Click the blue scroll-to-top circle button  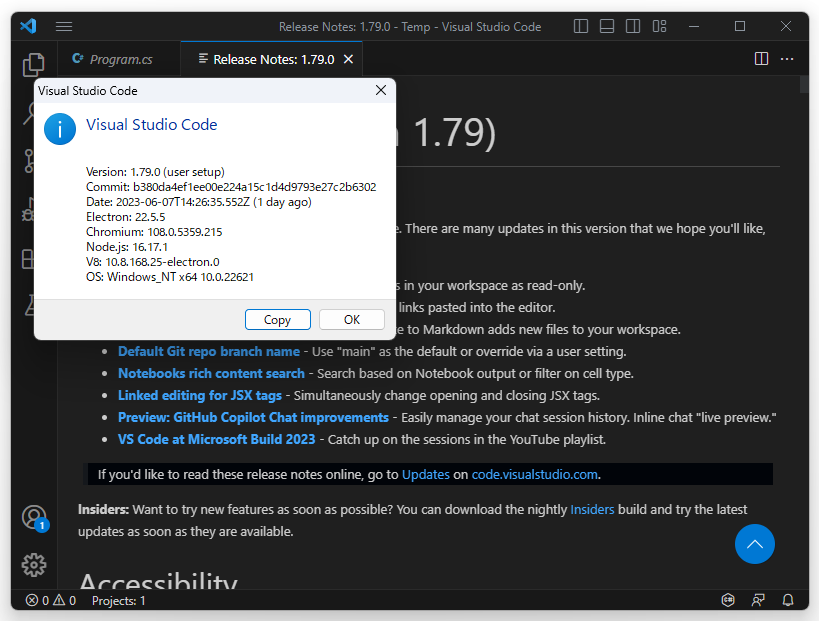point(755,544)
